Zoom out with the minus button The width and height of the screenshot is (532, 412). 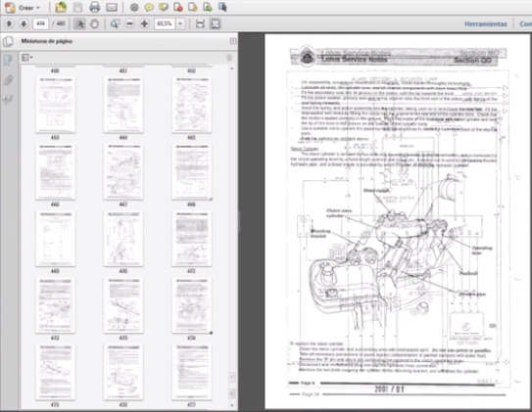[129, 23]
